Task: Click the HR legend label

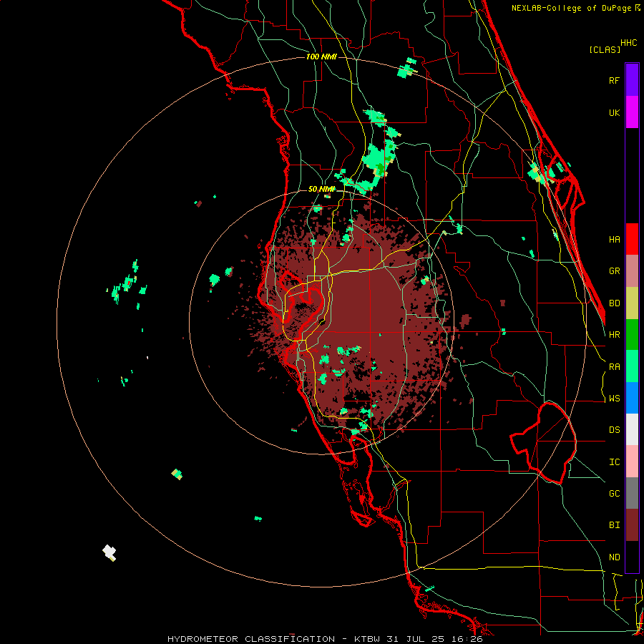Action: tap(614, 335)
